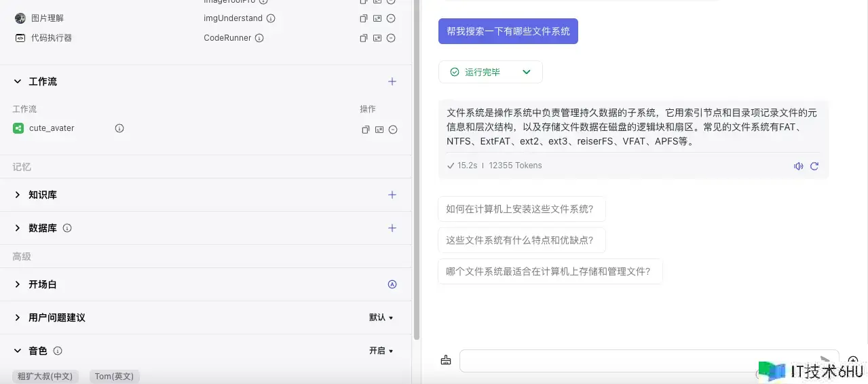Viewport: 868px width, 384px height.
Task: Clear chat history with broom icon
Action: point(445,360)
